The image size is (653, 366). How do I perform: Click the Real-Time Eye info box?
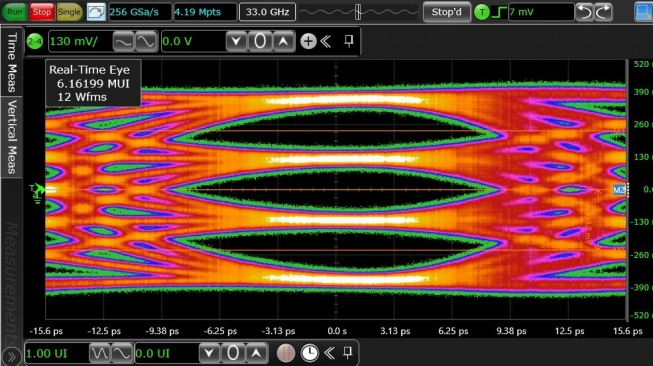tap(93, 83)
